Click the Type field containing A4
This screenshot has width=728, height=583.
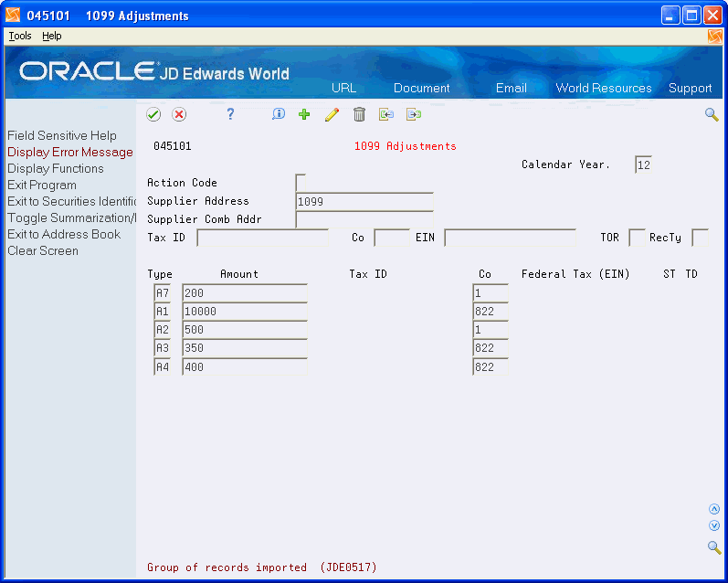(163, 367)
